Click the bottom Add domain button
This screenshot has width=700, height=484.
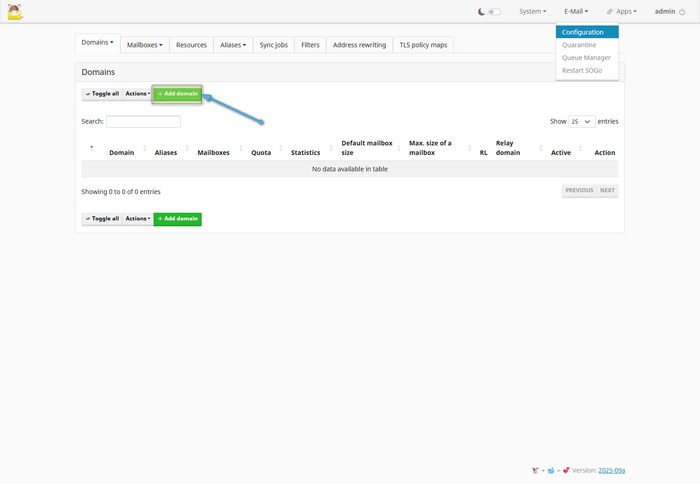coord(177,219)
